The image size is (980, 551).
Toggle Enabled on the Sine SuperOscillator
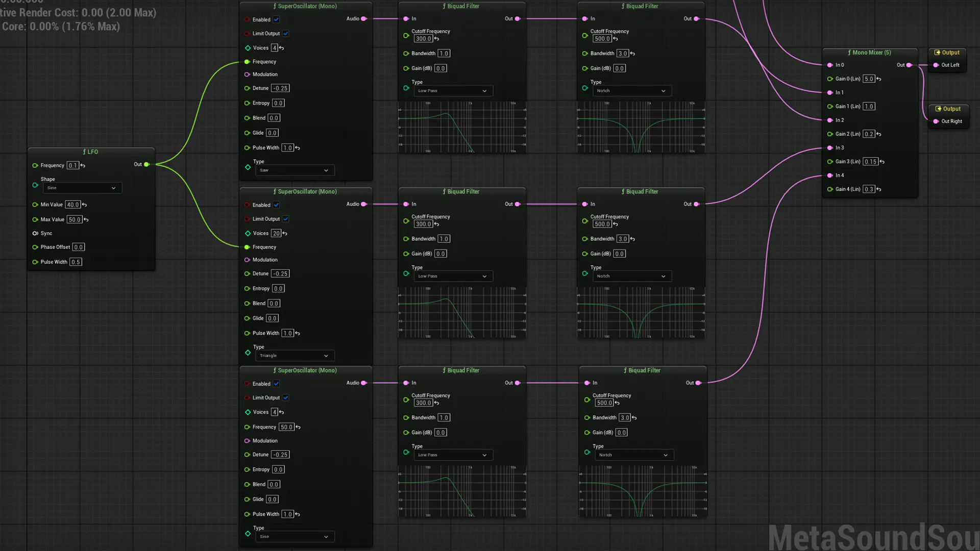pyautogui.click(x=276, y=384)
